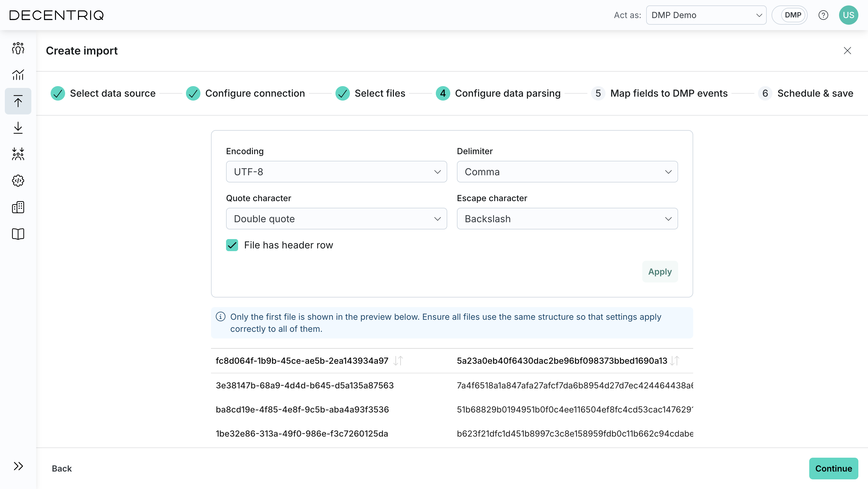Open the Delimiter Comma dropdown
The height and width of the screenshot is (489, 868).
click(567, 172)
